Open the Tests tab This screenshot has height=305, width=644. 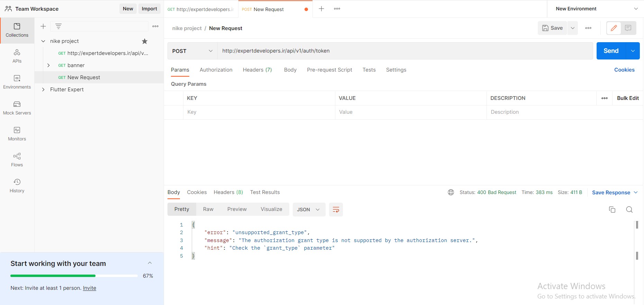coord(369,70)
